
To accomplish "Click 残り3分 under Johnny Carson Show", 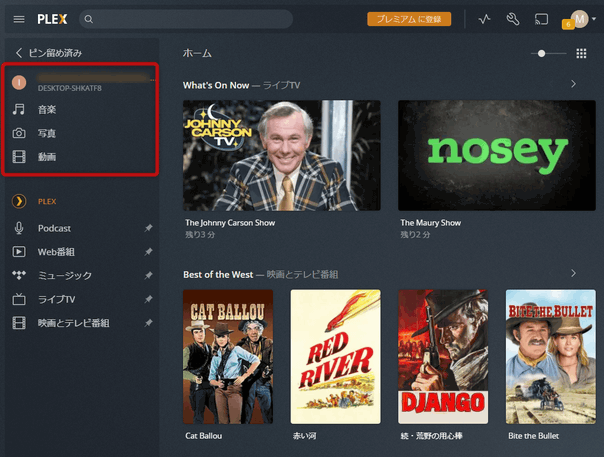I will tap(200, 235).
